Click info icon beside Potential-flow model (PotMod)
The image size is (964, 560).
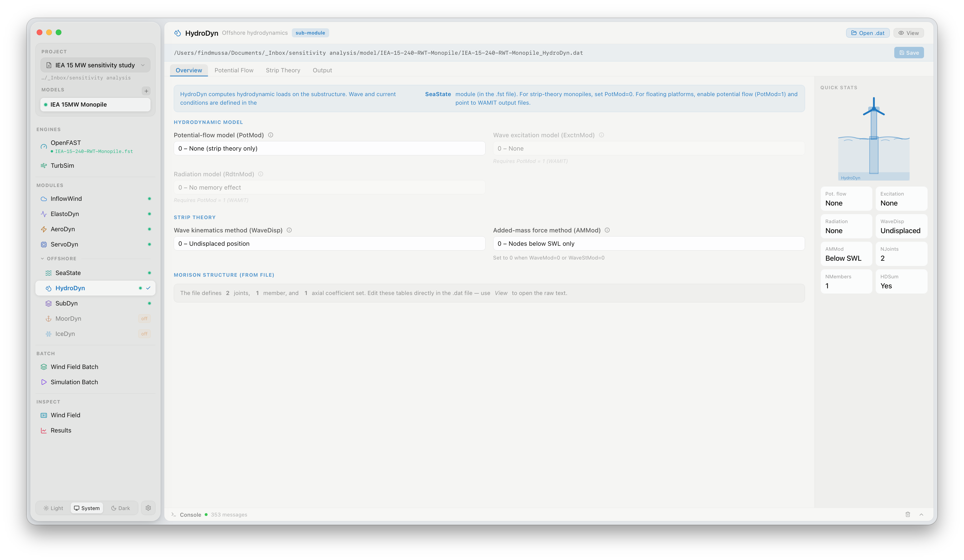click(x=270, y=135)
